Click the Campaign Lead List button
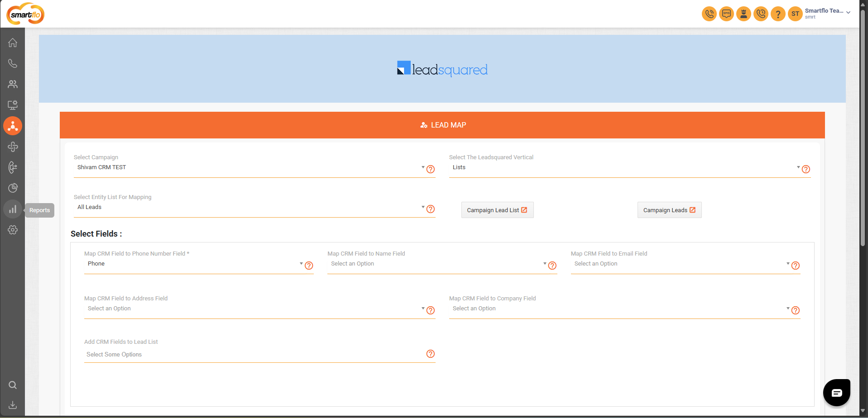868x418 pixels. point(497,210)
